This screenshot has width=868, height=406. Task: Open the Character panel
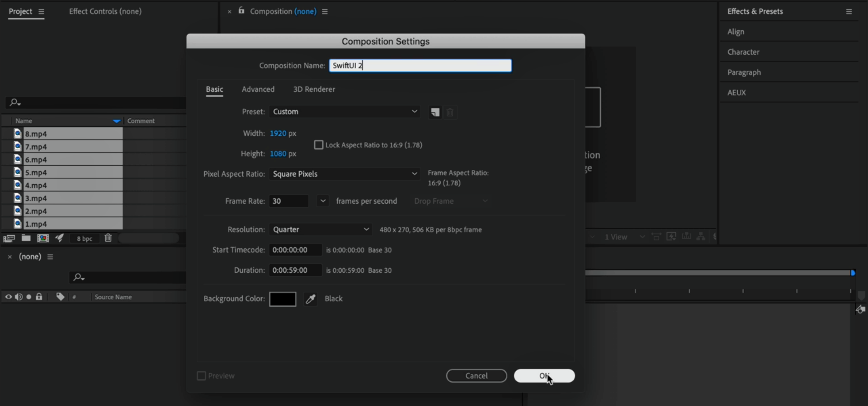pos(743,52)
